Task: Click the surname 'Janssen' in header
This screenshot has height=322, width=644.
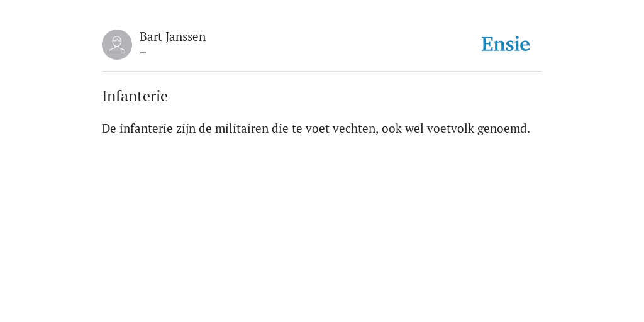Action: click(186, 37)
